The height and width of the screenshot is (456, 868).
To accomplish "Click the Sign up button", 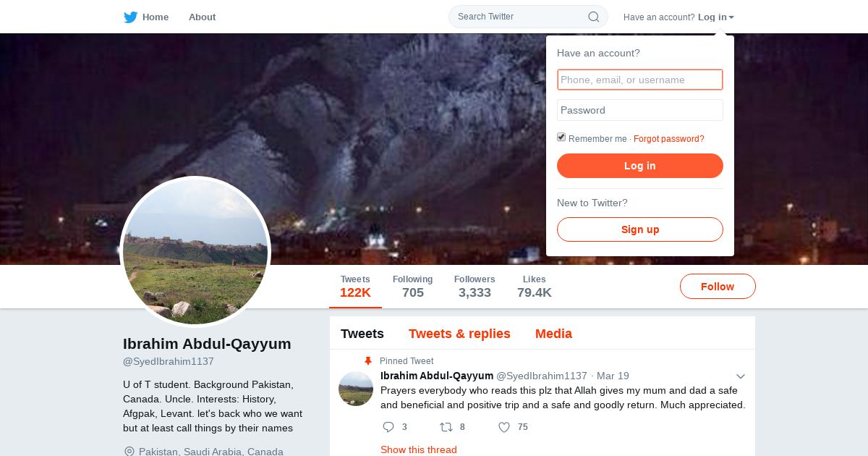I will 640,229.
